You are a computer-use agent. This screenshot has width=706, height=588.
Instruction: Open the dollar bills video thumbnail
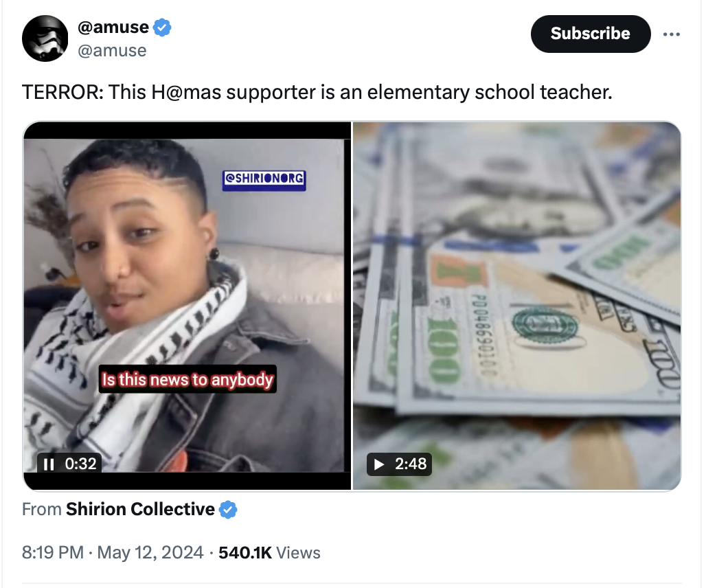point(517,306)
